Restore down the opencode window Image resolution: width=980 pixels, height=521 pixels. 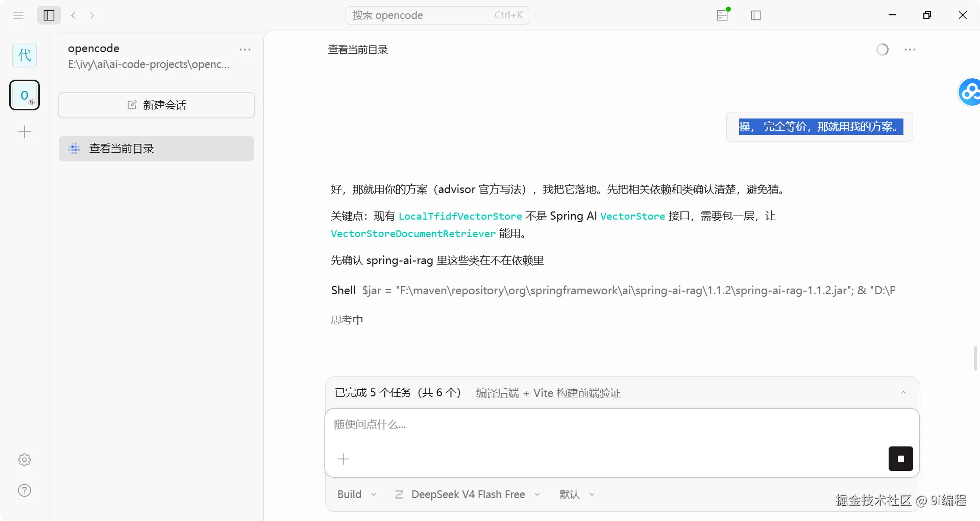[927, 15]
